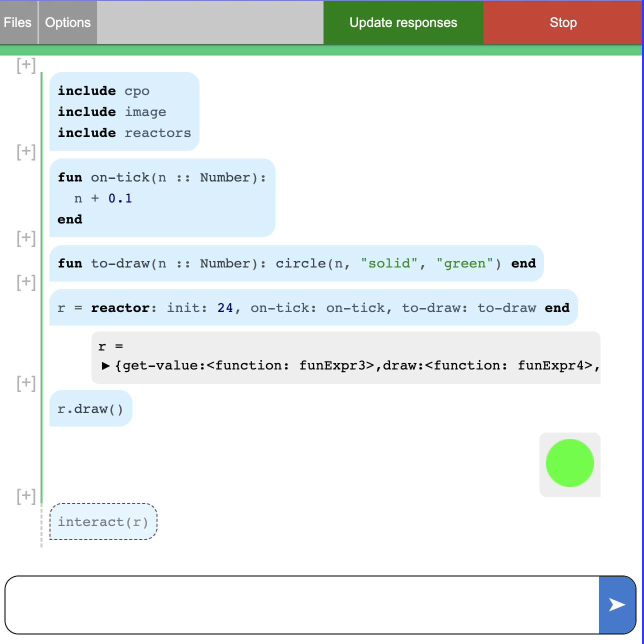Click the green circle output image
The image size is (644, 644).
pyautogui.click(x=570, y=463)
